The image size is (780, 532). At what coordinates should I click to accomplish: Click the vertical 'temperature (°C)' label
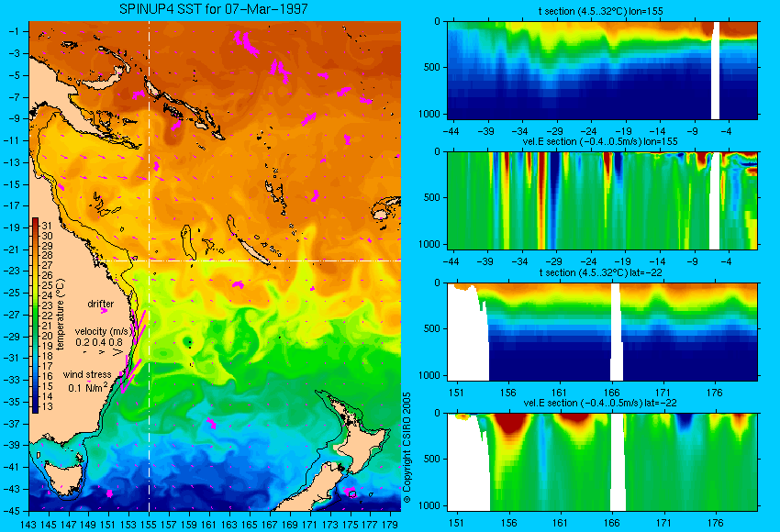tap(61, 315)
